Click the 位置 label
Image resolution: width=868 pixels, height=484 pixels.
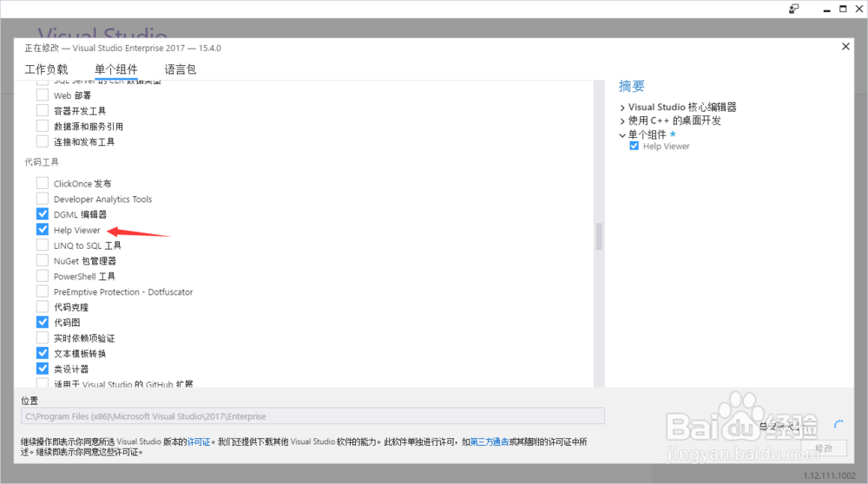click(30, 401)
